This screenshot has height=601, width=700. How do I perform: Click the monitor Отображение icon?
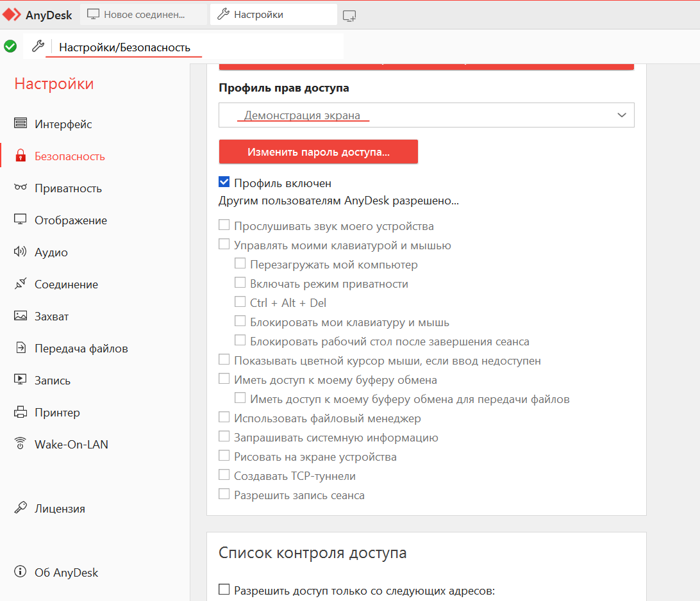click(21, 219)
